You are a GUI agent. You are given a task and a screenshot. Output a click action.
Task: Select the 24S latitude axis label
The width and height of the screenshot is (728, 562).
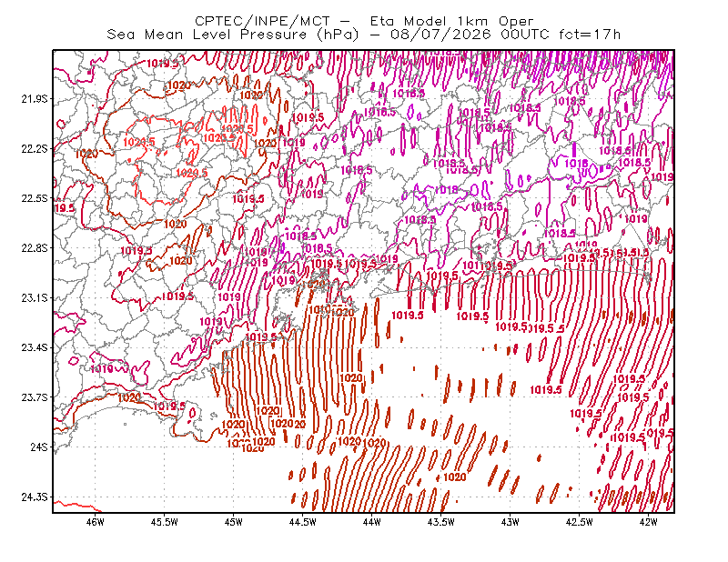tap(39, 447)
